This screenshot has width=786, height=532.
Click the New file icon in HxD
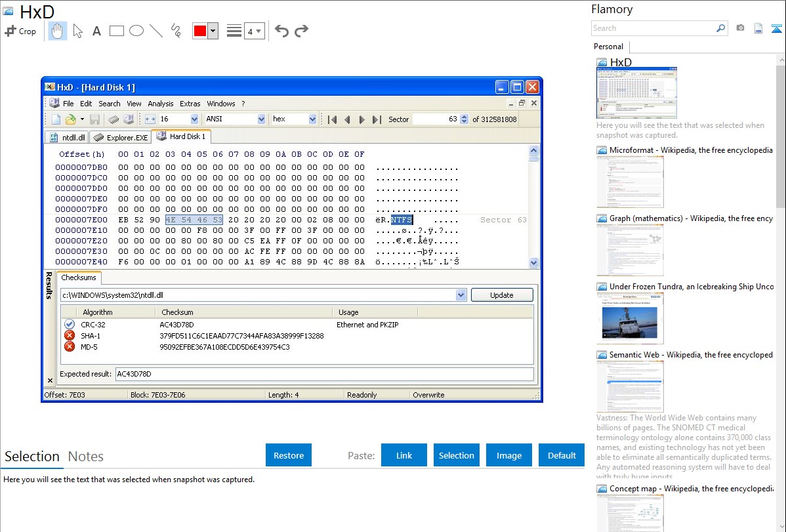coord(56,119)
